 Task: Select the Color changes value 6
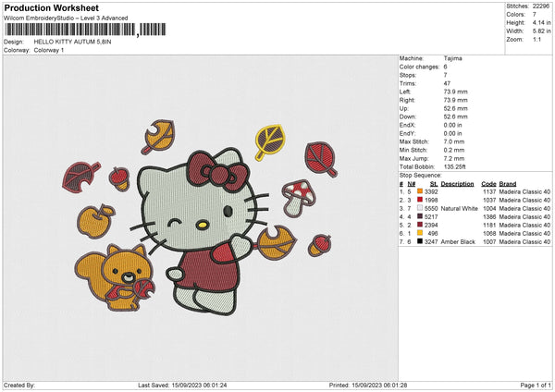(x=445, y=67)
